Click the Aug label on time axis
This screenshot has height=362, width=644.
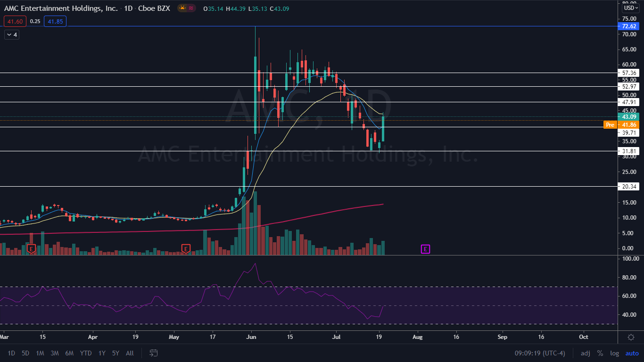point(417,337)
